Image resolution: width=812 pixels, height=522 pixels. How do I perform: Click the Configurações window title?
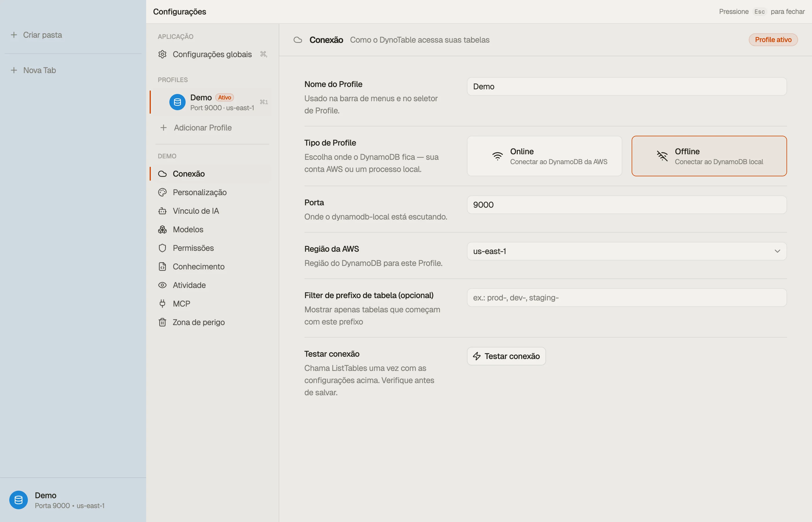pos(180,12)
